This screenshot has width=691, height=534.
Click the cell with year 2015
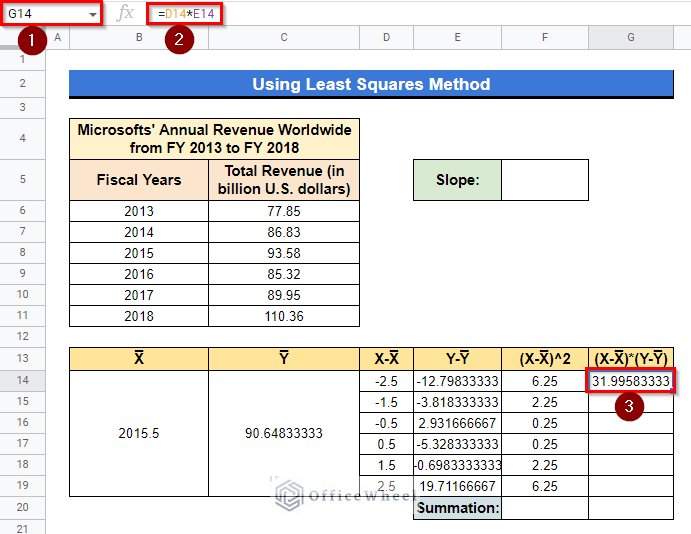tap(139, 253)
